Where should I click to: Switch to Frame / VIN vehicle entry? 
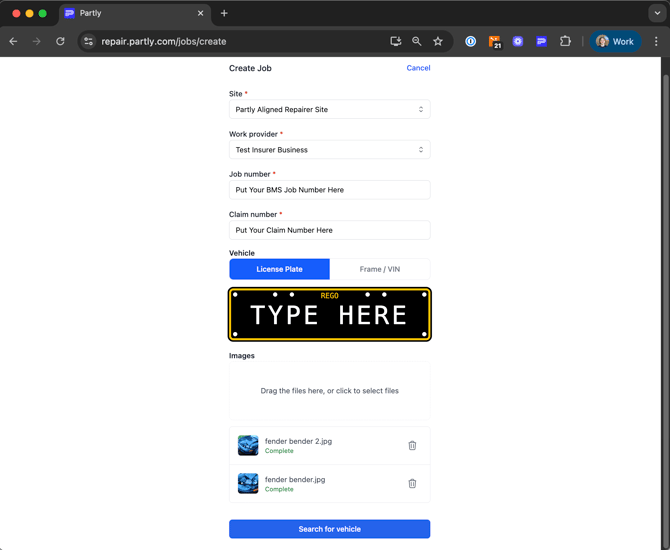tap(380, 269)
